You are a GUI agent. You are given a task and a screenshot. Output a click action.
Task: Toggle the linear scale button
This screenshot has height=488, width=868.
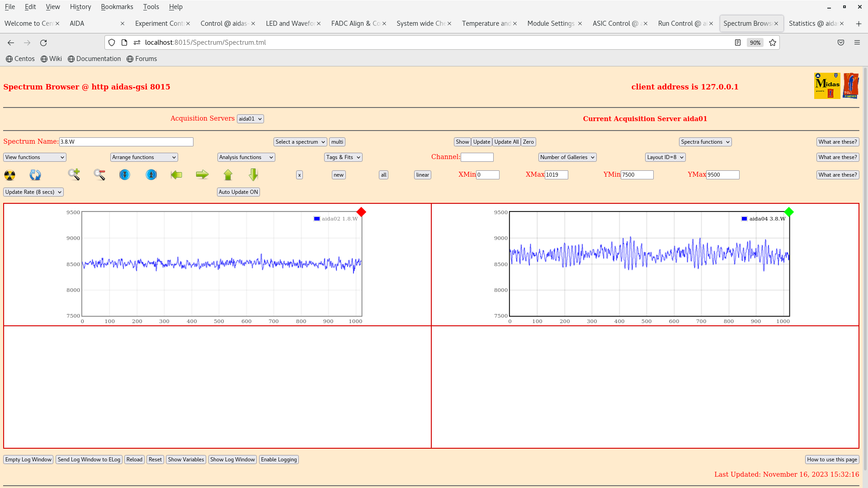[x=422, y=175]
